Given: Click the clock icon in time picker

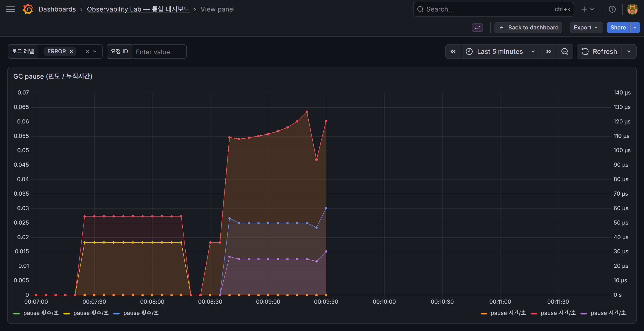Looking at the screenshot, I should [x=469, y=51].
